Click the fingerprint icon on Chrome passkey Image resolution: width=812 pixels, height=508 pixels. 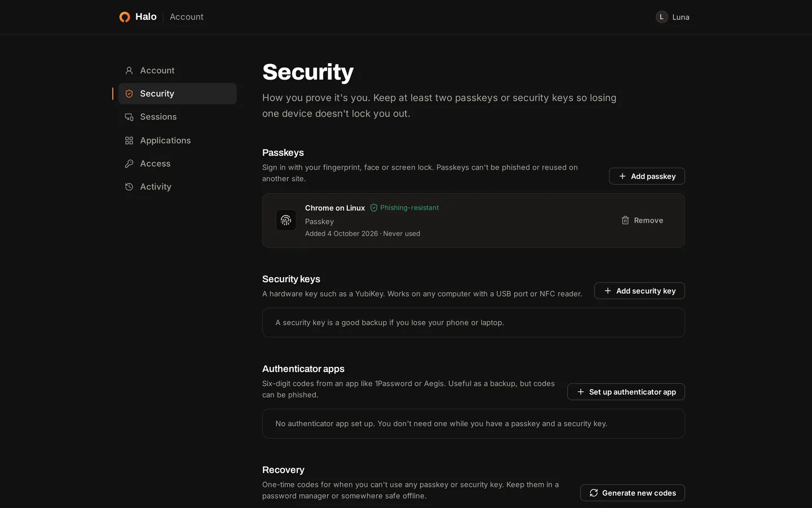[286, 220]
